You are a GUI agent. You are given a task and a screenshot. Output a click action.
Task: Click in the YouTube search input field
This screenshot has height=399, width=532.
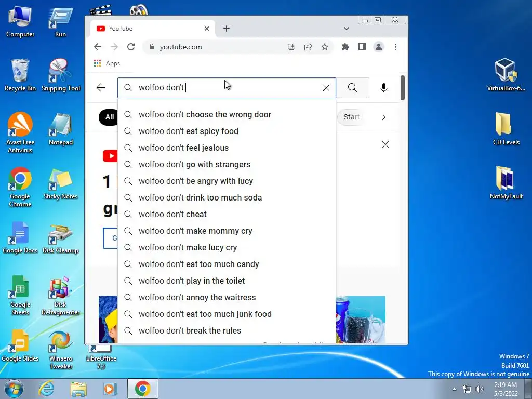point(227,88)
